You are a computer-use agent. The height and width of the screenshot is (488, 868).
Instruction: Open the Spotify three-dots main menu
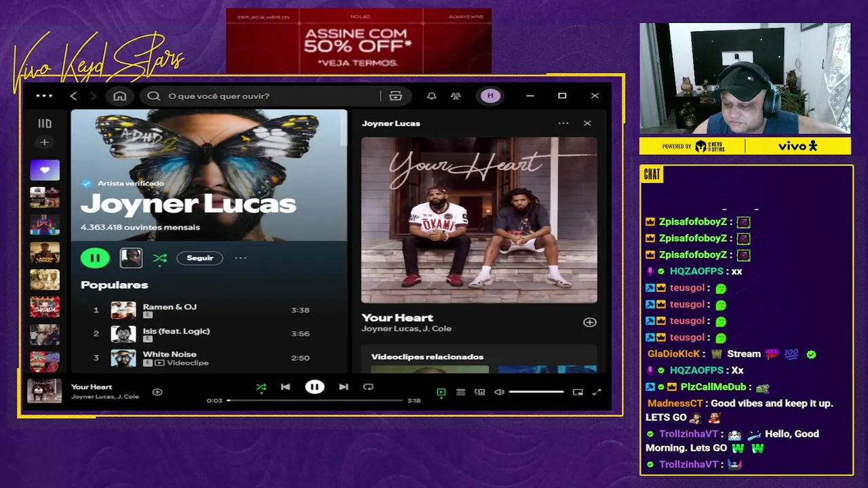[44, 96]
